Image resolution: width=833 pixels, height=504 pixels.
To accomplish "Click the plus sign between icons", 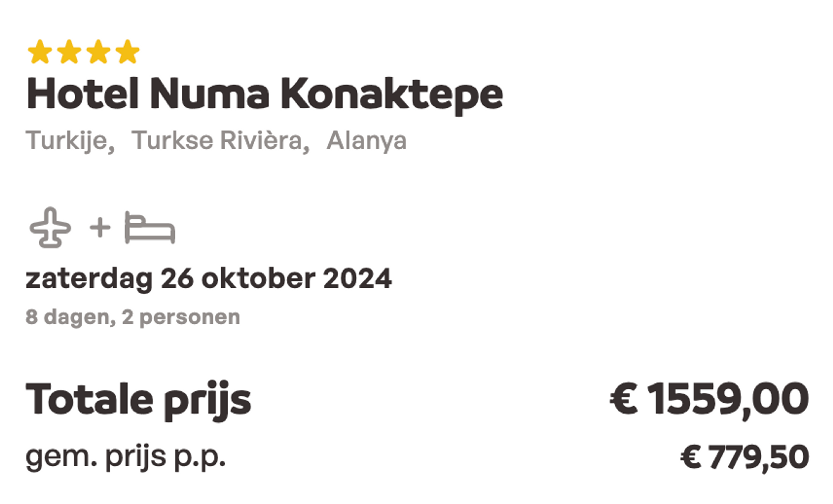I will [100, 228].
